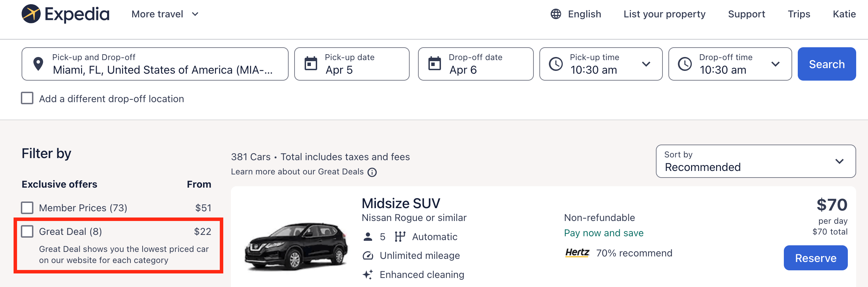Viewport: 868px width, 287px height.
Task: Click the Search button
Action: 827,64
